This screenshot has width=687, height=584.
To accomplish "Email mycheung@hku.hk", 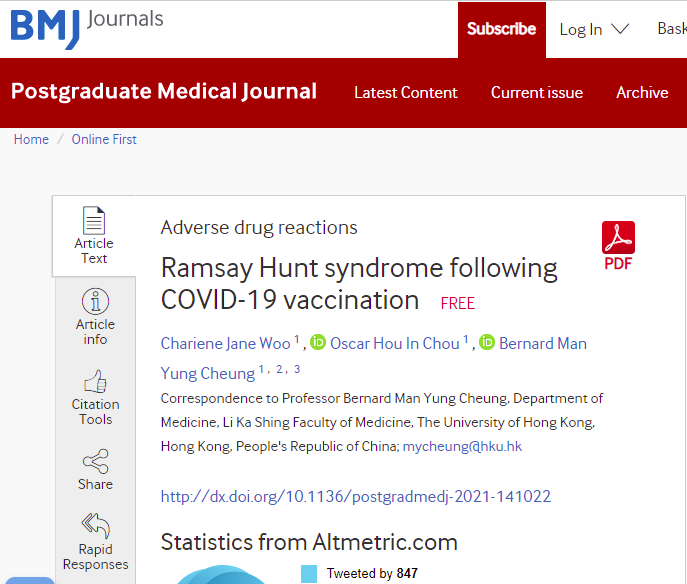I will [462, 446].
